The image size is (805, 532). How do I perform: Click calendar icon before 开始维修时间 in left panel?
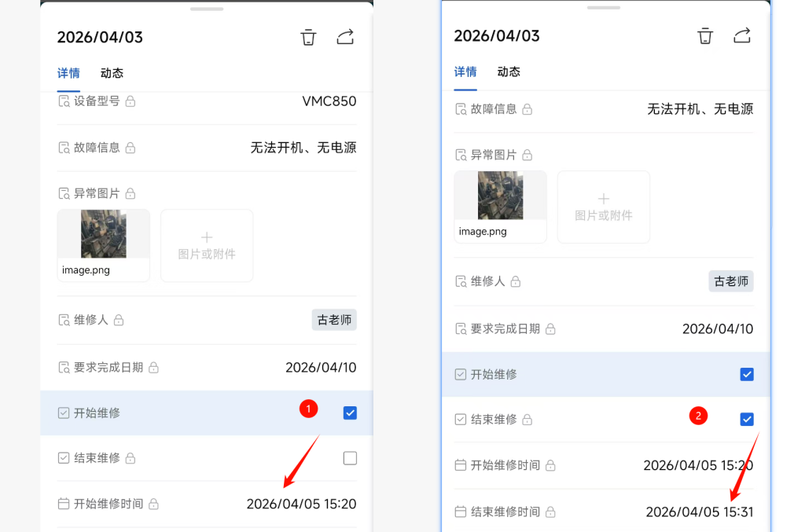(x=64, y=504)
